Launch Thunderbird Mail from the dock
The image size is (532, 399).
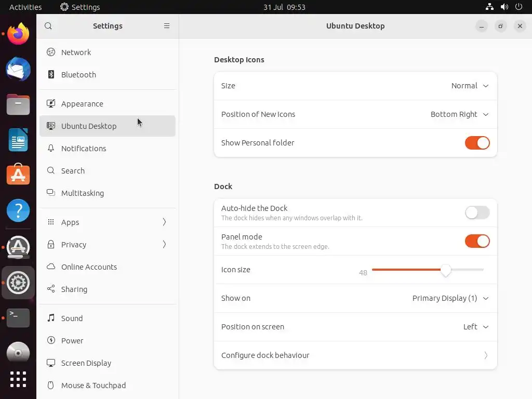click(18, 69)
